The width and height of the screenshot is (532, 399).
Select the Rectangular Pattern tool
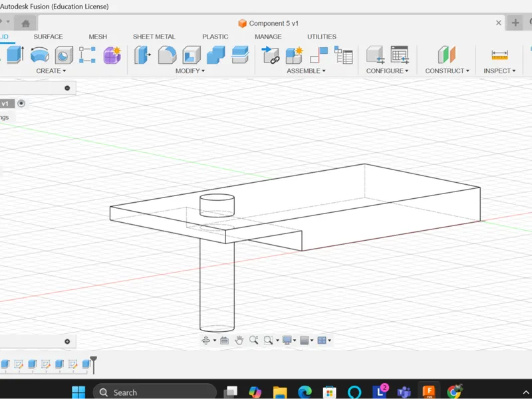click(x=87, y=55)
